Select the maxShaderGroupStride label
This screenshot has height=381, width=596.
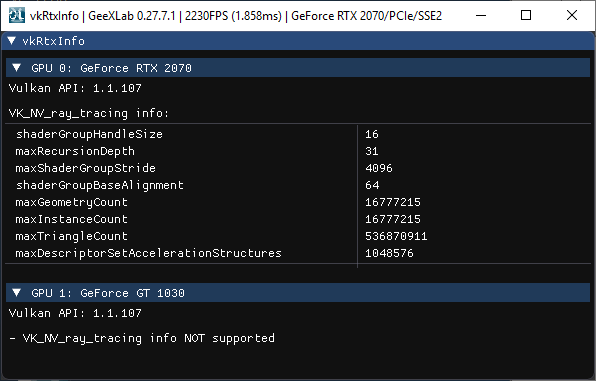click(86, 168)
